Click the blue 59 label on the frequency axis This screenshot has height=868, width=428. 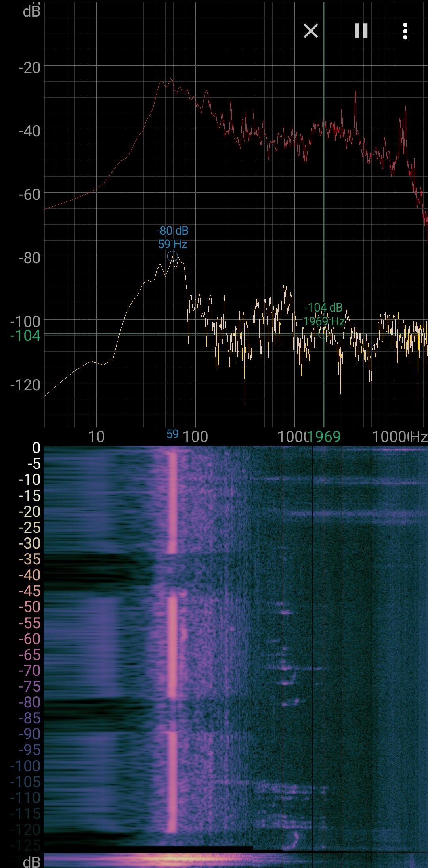tap(172, 434)
